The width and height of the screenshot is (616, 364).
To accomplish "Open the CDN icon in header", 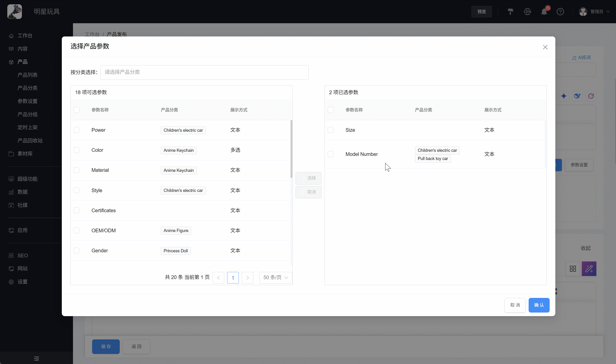I will click(527, 12).
